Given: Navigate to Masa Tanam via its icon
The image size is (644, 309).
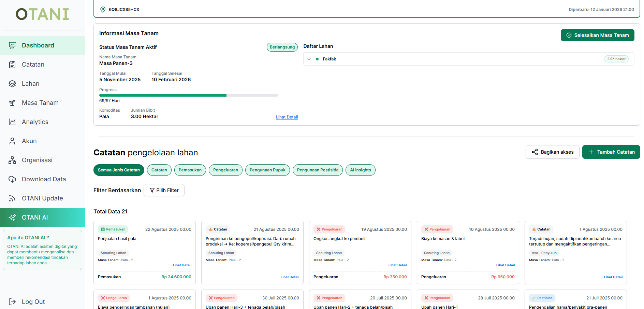Looking at the screenshot, I should 12,102.
